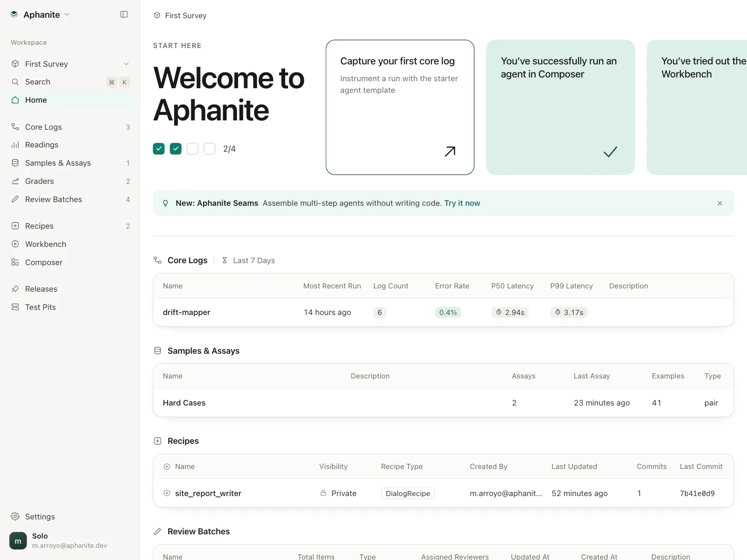Click the Test Pits server icon

(15, 307)
